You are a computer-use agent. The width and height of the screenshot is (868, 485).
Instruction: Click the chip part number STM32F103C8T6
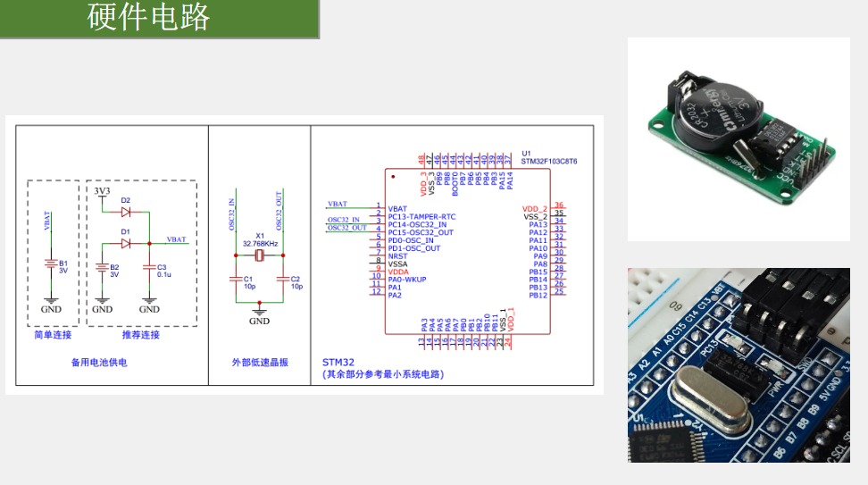click(548, 162)
